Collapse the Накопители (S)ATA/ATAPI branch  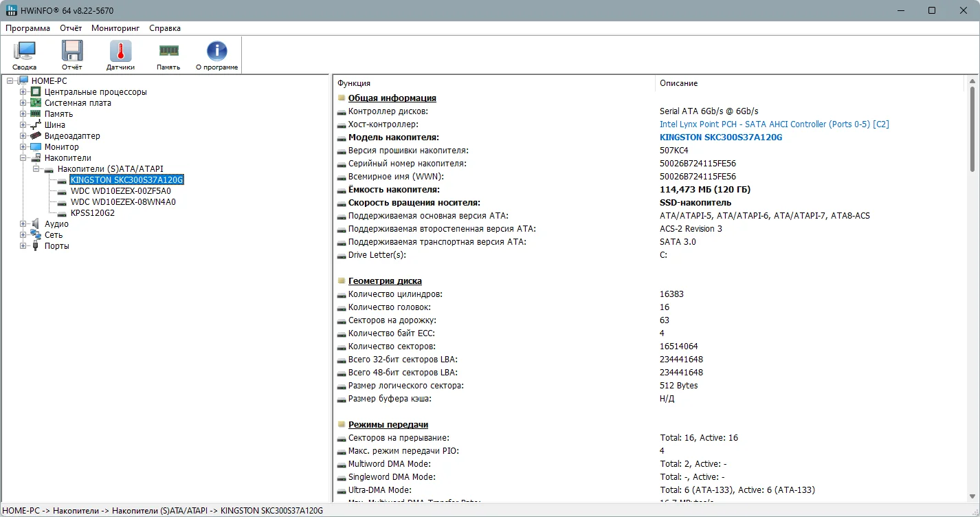coord(36,169)
